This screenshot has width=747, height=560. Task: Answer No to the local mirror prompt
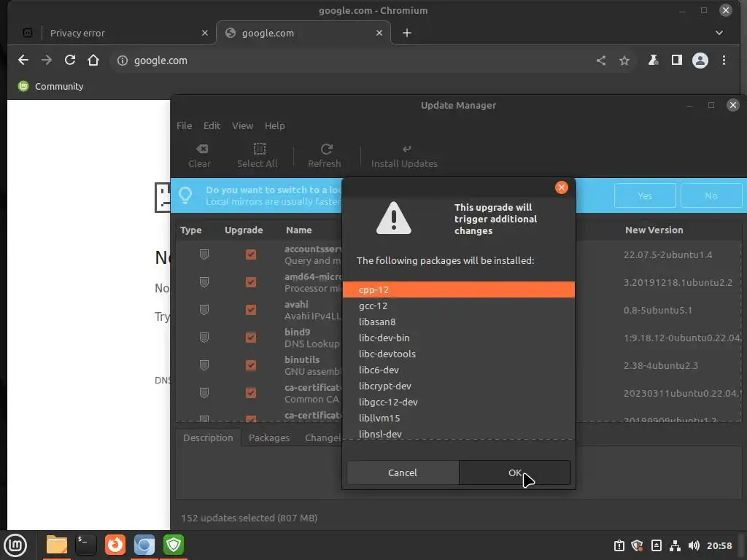click(x=711, y=195)
